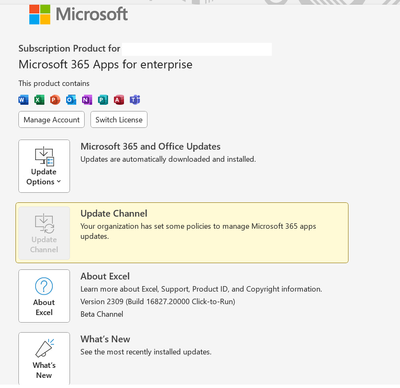Viewport: 400px width, 388px height.
Task: Open the Manage Account button
Action: 52,120
